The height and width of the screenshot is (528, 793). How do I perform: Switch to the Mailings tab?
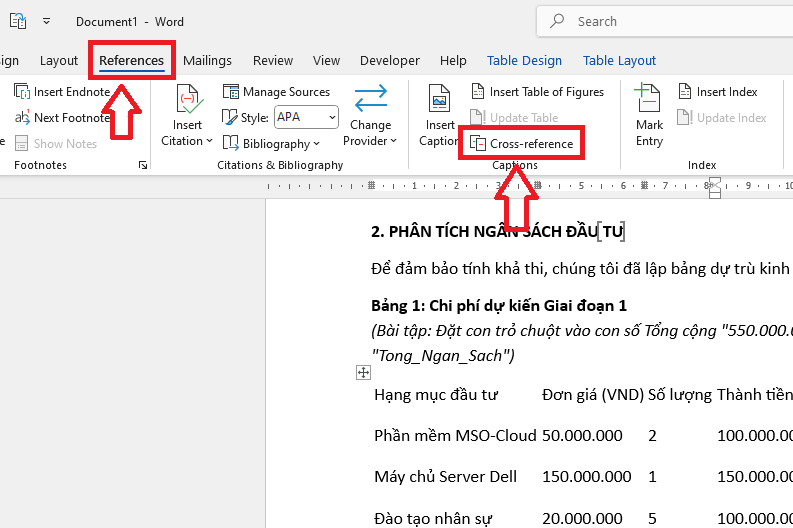(207, 61)
